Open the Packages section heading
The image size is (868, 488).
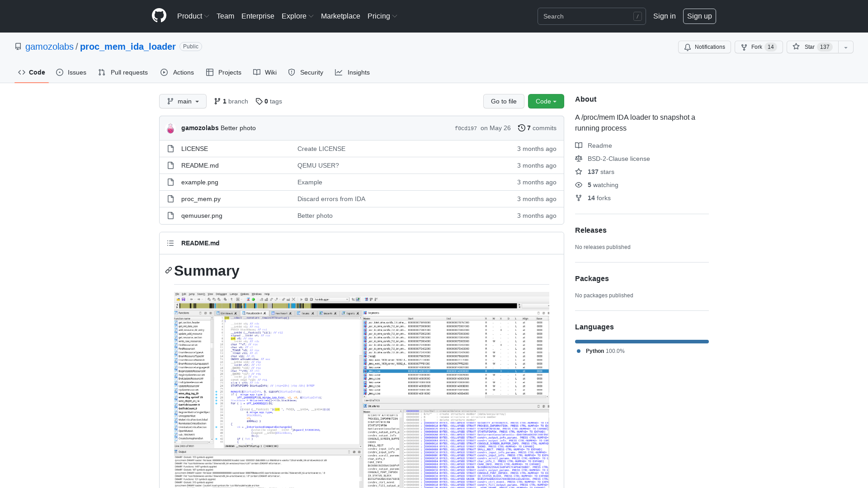pos(592,278)
